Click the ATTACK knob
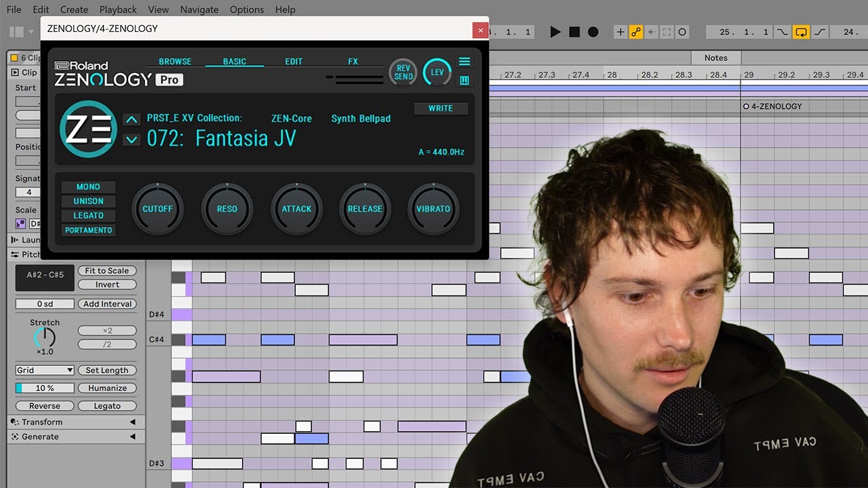Screen dimensions: 868x488 coord(296,209)
